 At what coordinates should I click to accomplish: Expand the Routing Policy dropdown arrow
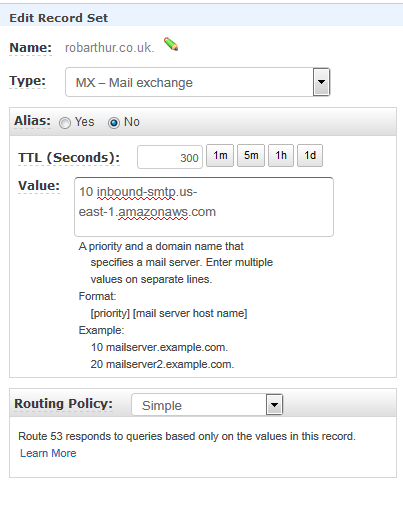[274, 404]
